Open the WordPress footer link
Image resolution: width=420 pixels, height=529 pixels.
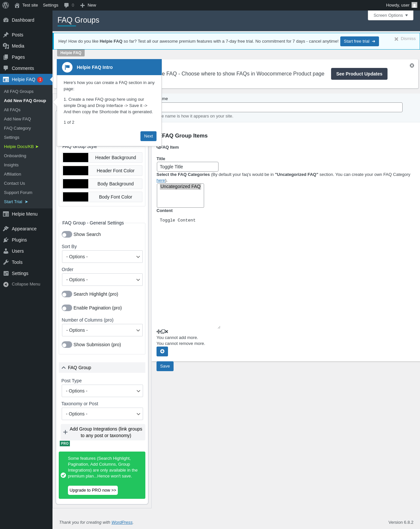click(x=122, y=522)
